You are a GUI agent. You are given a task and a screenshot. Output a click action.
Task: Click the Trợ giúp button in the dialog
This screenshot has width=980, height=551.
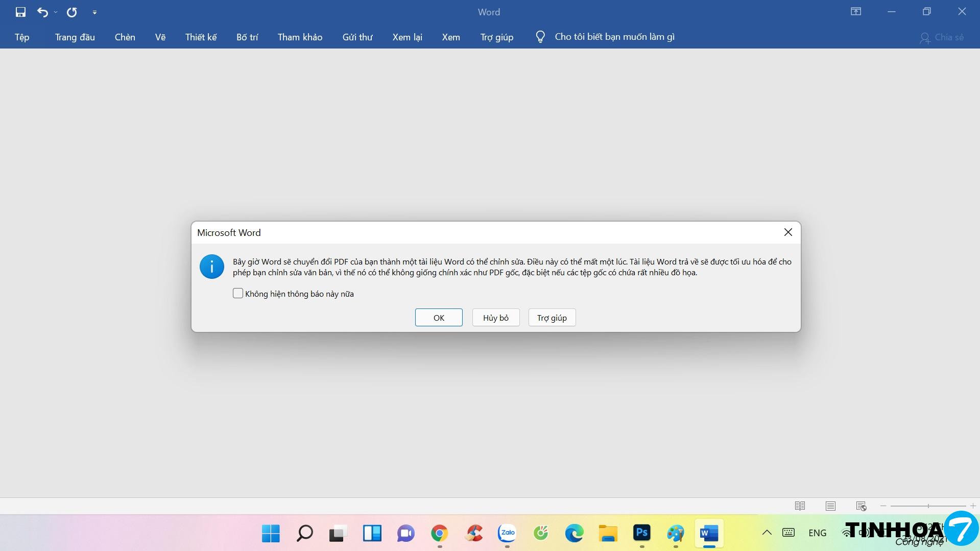click(x=552, y=318)
